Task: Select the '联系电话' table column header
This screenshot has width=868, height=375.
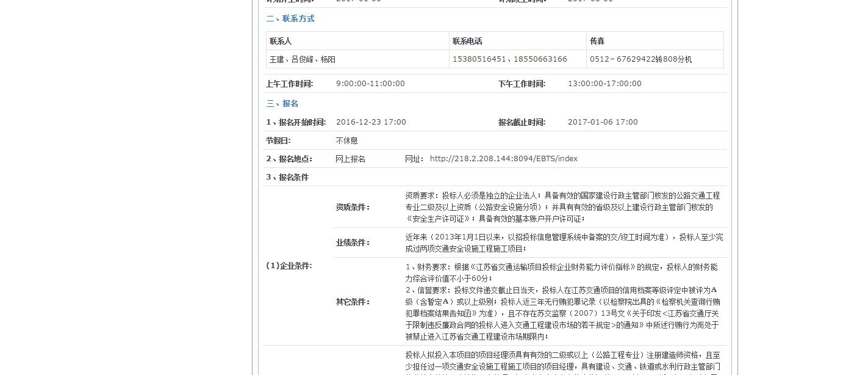Action: [x=467, y=41]
